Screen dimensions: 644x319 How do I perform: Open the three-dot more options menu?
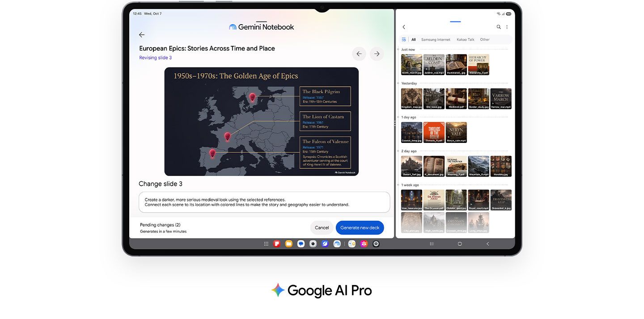pos(507,27)
